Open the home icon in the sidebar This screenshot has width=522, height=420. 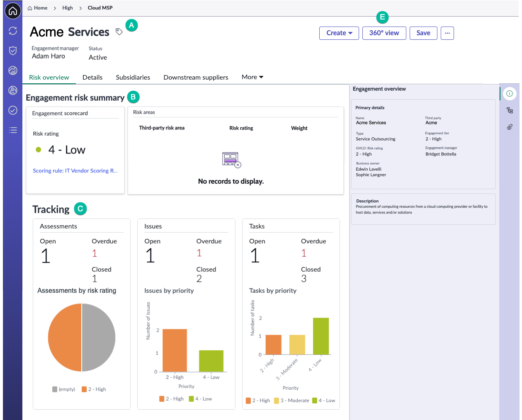(x=13, y=11)
